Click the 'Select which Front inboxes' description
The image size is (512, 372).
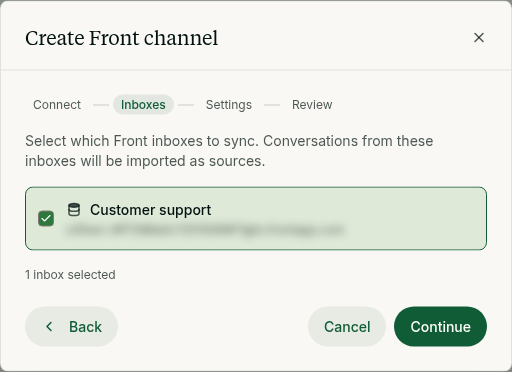[229, 151]
